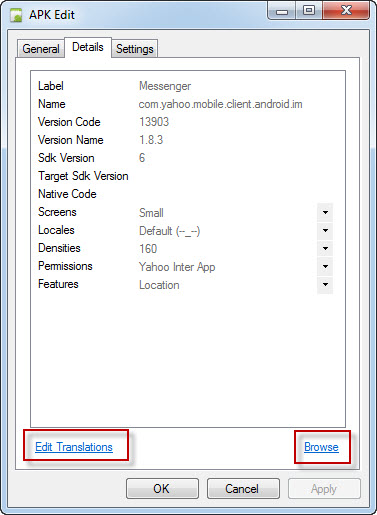Click the Permissions value Yahoo Inter App
The height and width of the screenshot is (515, 377).
point(177,267)
